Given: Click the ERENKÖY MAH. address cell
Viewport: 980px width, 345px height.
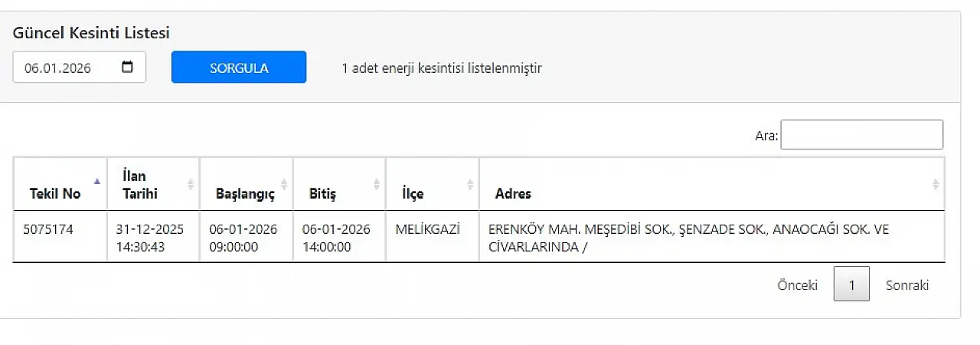Looking at the screenshot, I should 688,238.
